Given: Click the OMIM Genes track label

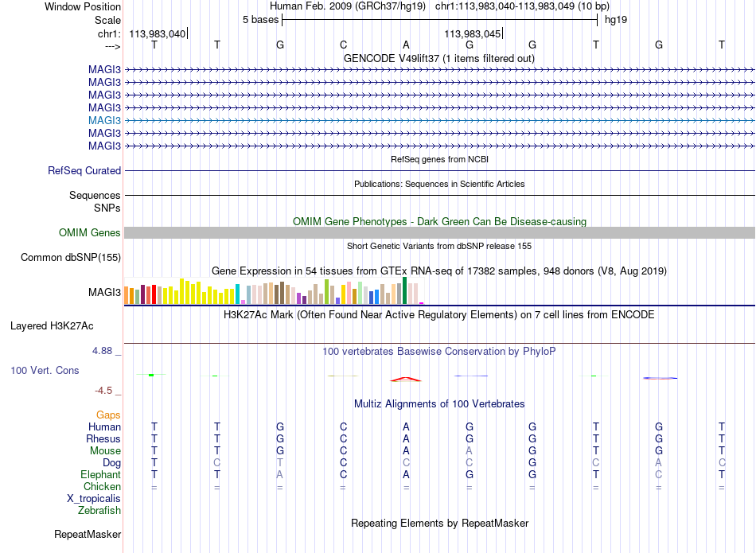Looking at the screenshot, I should point(90,233).
